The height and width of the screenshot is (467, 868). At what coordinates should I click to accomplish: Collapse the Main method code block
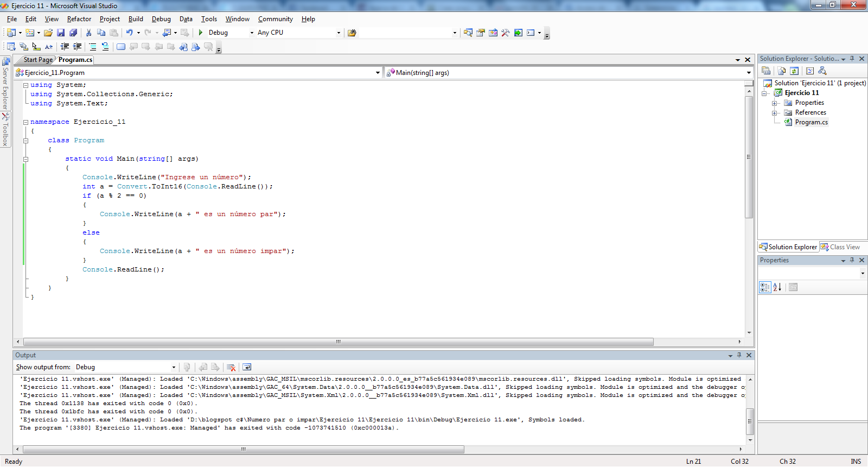point(25,159)
